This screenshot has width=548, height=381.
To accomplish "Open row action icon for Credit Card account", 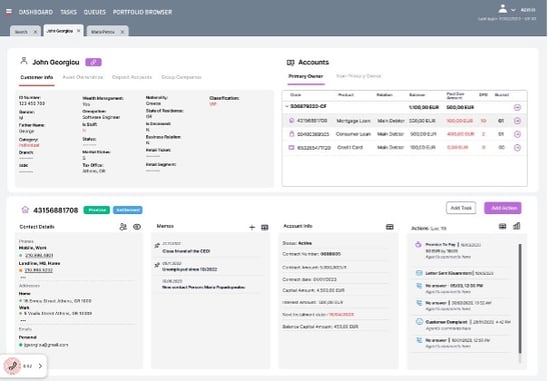I will [517, 148].
